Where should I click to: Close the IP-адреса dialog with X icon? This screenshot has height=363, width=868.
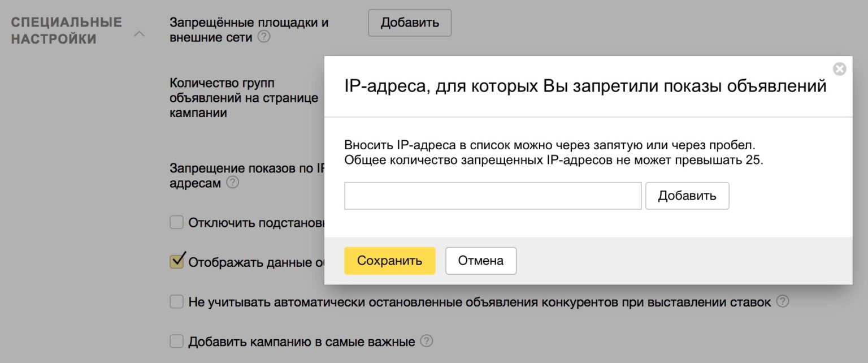[840, 69]
